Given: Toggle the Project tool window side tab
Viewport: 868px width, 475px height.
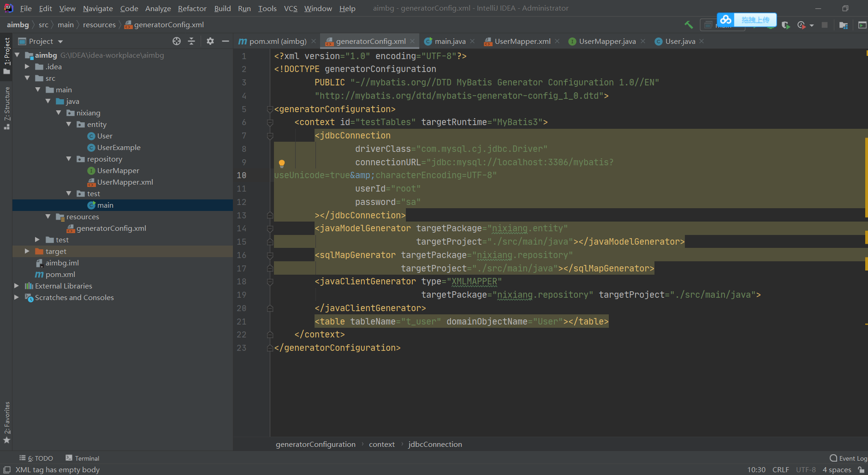Looking at the screenshot, I should coord(6,55).
